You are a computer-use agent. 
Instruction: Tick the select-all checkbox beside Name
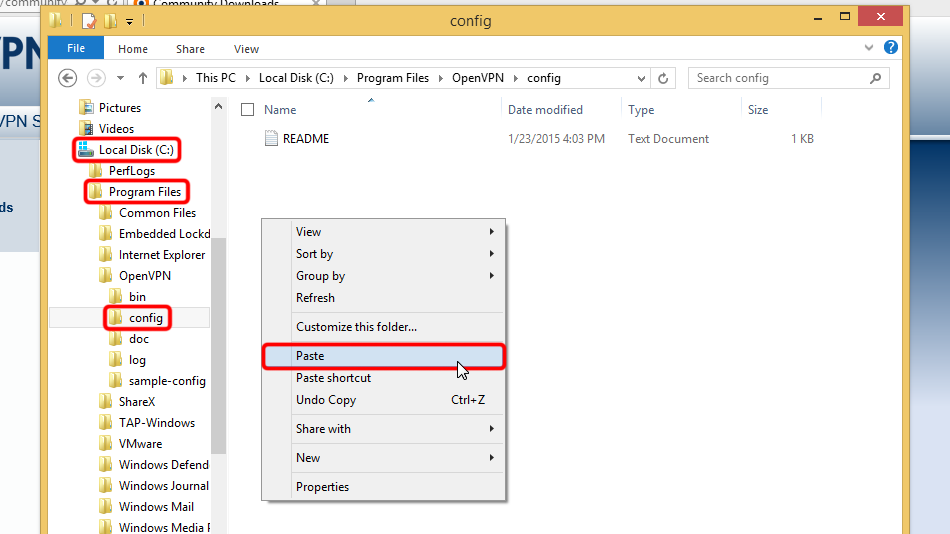pyautogui.click(x=248, y=110)
